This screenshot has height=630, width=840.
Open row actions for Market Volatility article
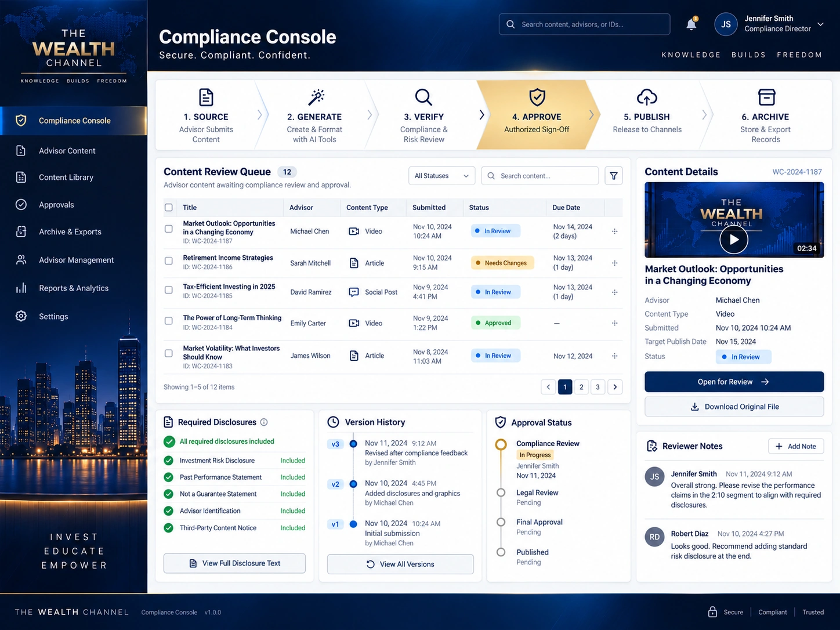coord(614,356)
